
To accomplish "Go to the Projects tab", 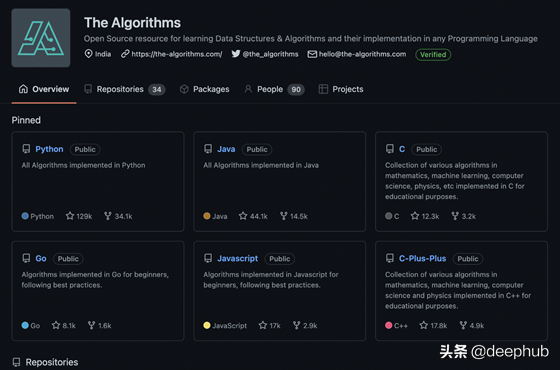I will click(341, 89).
